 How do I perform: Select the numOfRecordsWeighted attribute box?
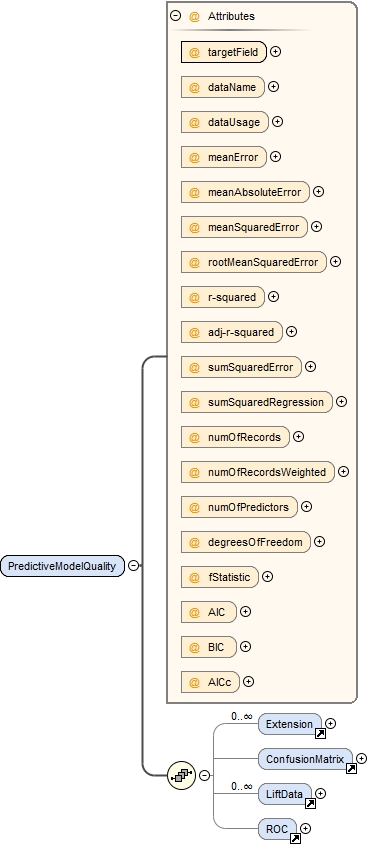point(258,473)
